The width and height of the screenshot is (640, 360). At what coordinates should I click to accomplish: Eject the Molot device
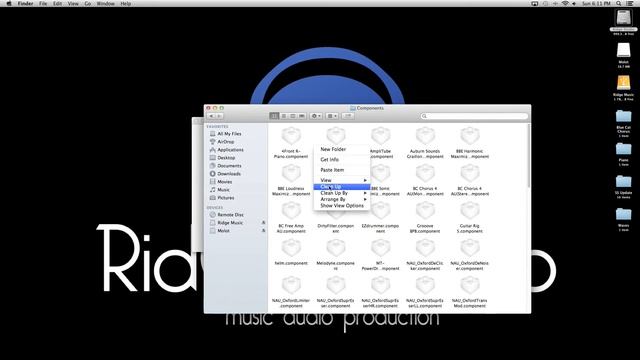click(x=263, y=231)
